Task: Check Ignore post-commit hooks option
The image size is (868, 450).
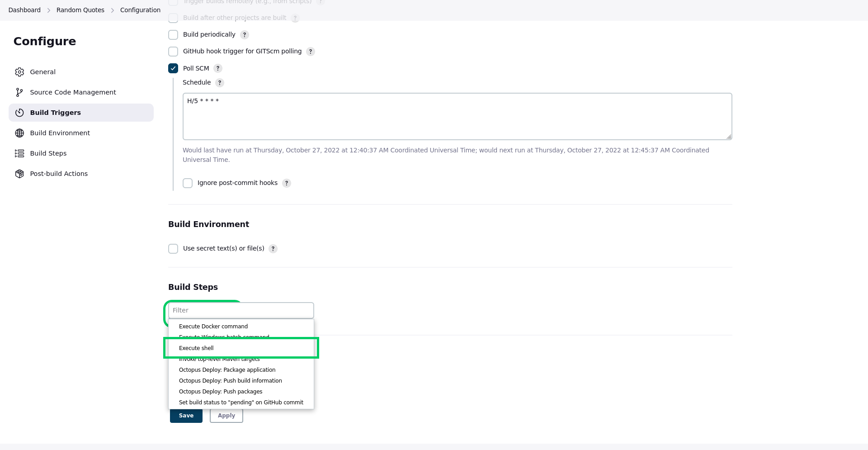Action: pos(188,183)
